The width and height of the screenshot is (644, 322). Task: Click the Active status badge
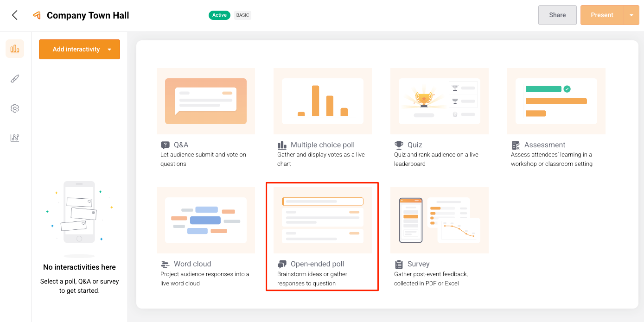219,15
